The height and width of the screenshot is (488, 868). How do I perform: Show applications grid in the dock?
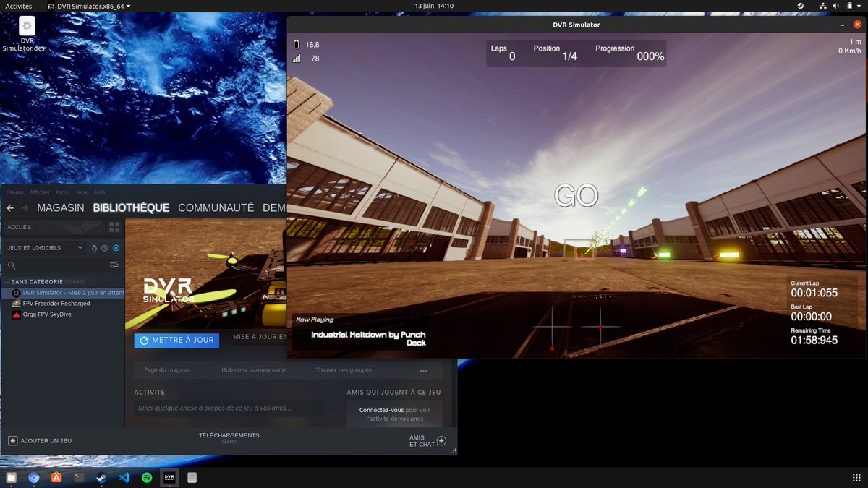857,477
